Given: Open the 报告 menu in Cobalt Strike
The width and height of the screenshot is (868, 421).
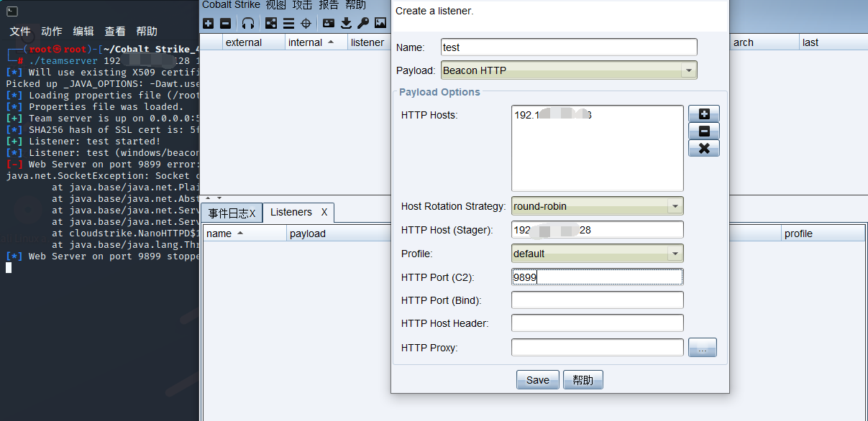Looking at the screenshot, I should pyautogui.click(x=329, y=5).
